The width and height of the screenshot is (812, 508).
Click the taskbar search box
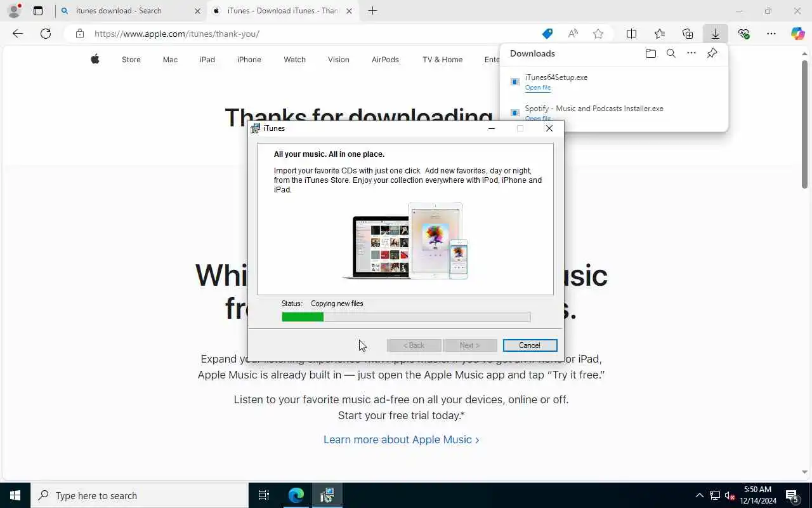click(140, 495)
